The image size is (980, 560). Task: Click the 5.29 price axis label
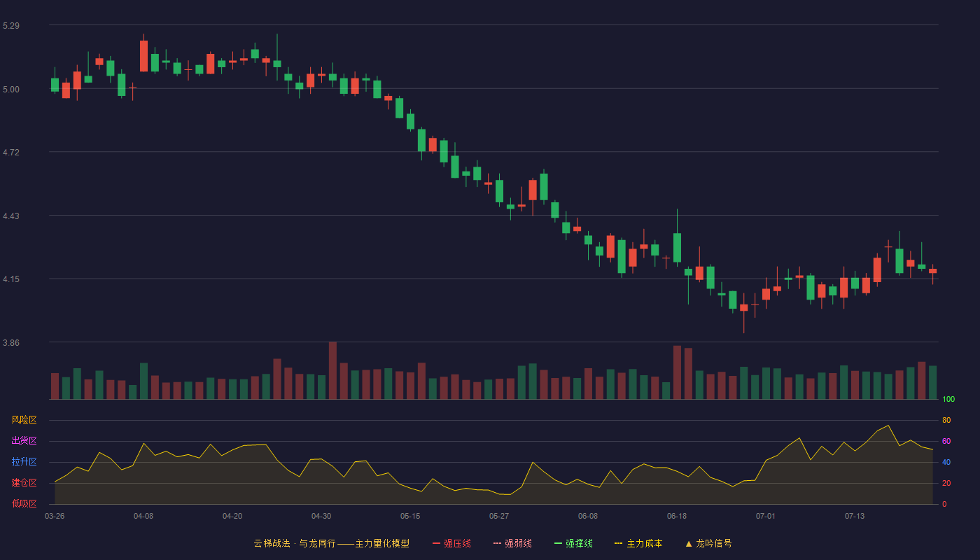pyautogui.click(x=11, y=26)
